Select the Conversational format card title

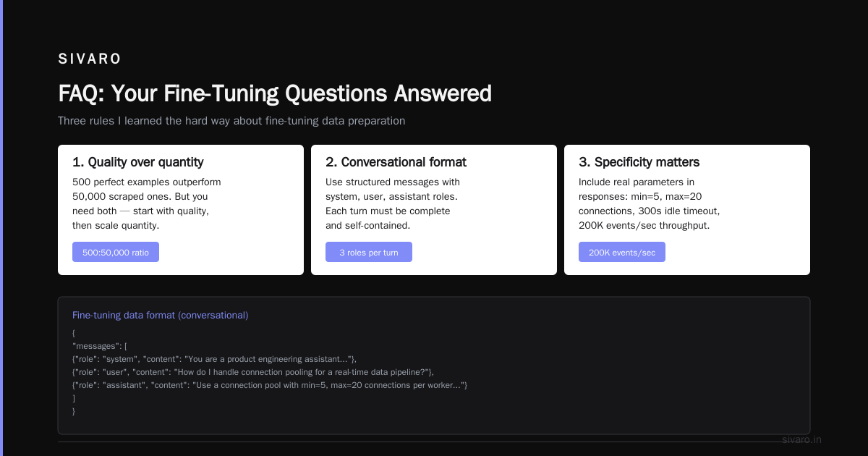(396, 162)
